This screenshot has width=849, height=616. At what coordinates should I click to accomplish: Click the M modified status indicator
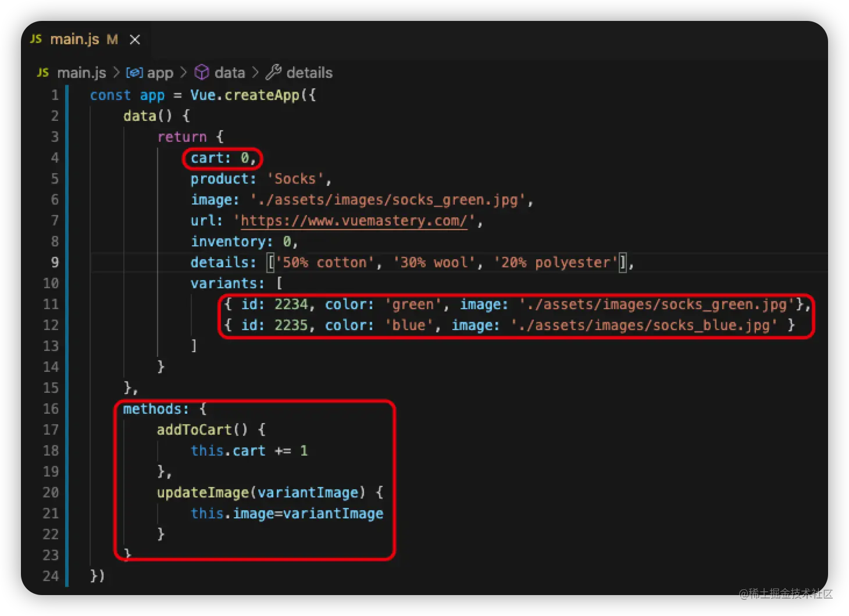(112, 40)
